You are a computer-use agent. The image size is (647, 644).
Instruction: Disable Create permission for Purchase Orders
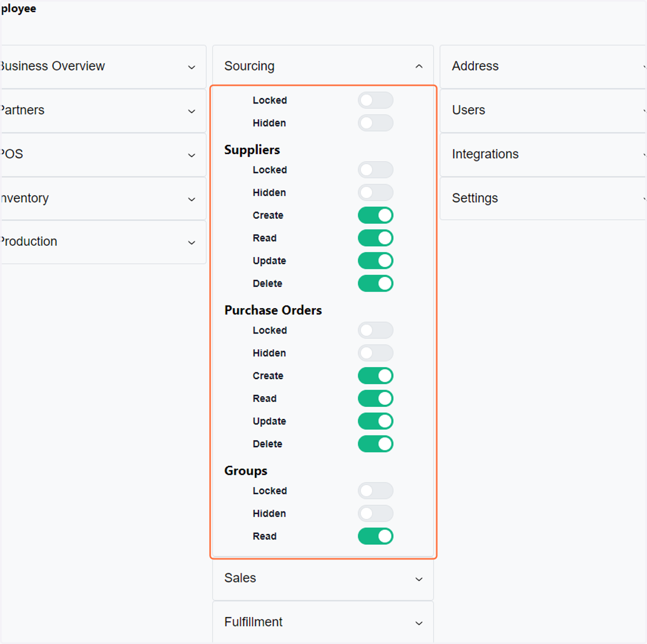click(x=376, y=376)
